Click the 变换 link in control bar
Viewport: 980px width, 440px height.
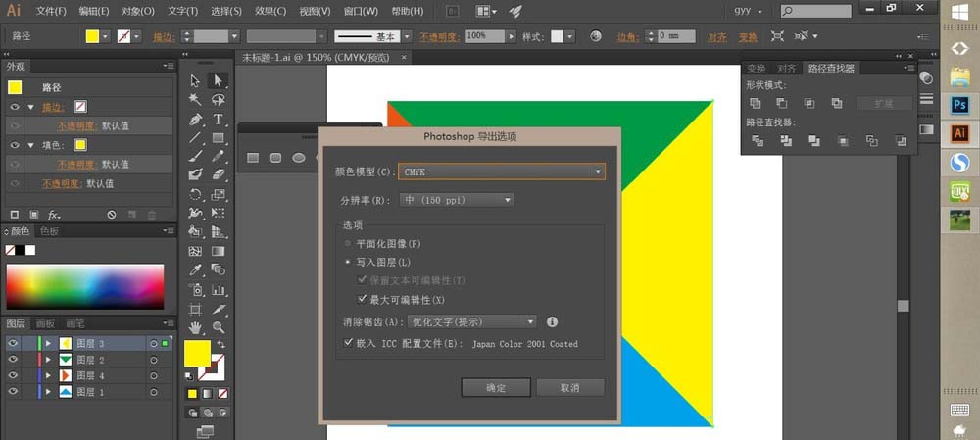[748, 37]
